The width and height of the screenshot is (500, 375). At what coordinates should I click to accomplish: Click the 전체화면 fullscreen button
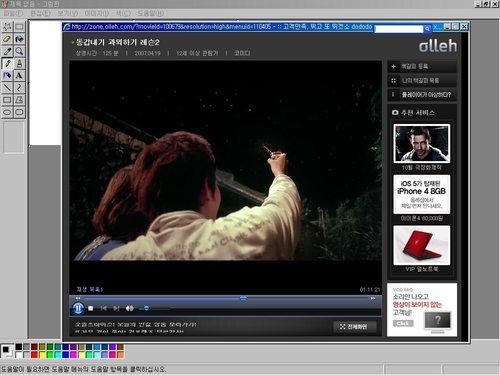tap(354, 327)
